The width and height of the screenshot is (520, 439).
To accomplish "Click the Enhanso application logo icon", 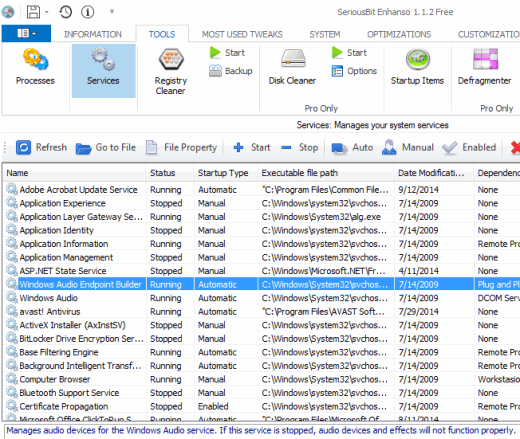I will (8, 12).
